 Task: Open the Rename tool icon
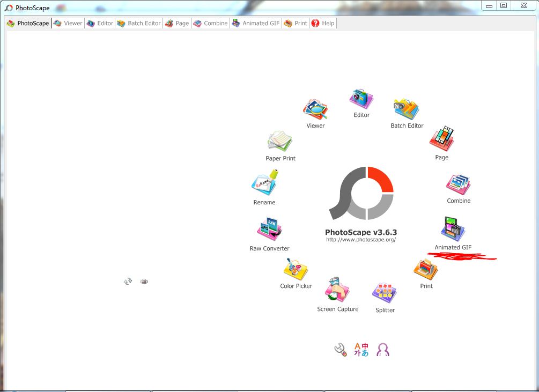(x=265, y=183)
